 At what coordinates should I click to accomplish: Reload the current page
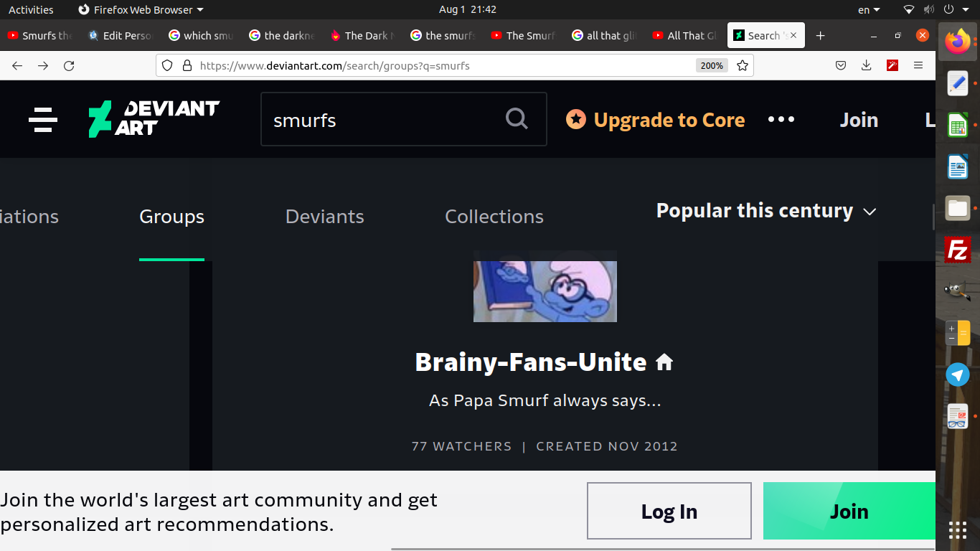pos(69,65)
